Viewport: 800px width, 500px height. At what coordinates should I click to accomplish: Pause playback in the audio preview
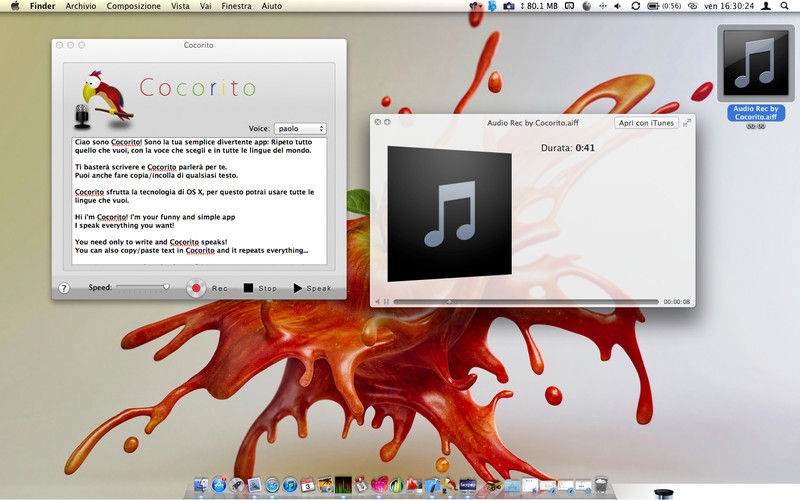pos(386,302)
